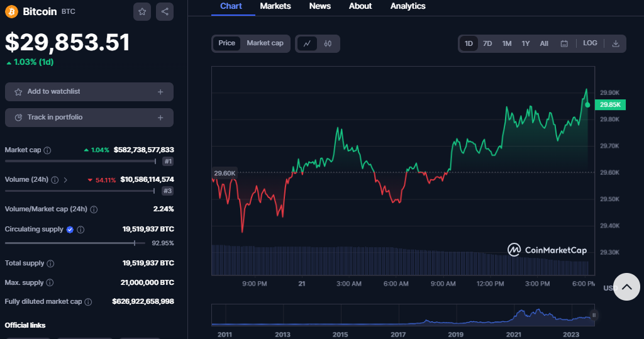Expand Add to watchlist plus sign

160,92
